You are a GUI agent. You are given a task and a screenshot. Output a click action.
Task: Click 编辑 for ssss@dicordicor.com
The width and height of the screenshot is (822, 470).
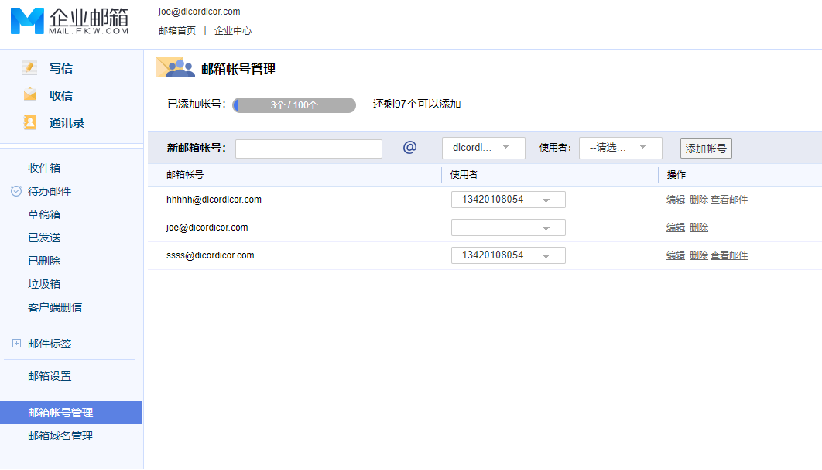(675, 255)
